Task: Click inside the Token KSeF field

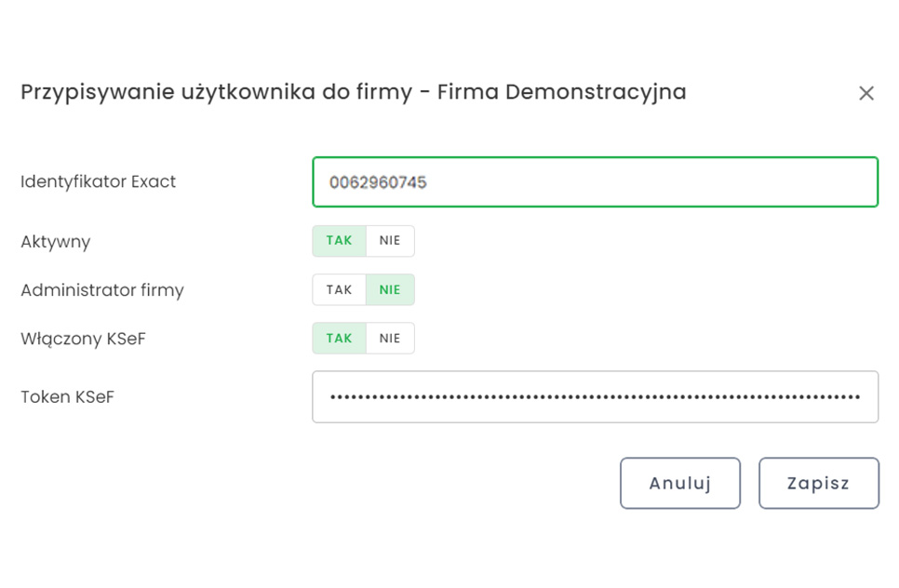Action: point(596,396)
